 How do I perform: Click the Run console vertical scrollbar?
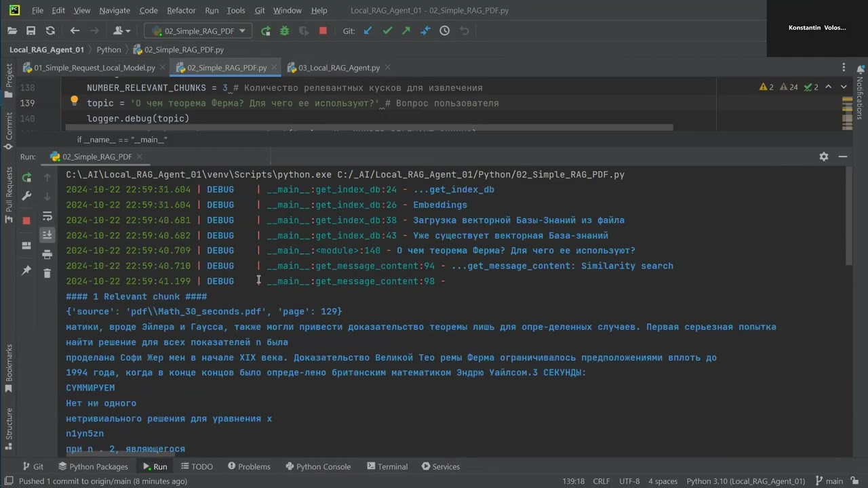coord(850,217)
